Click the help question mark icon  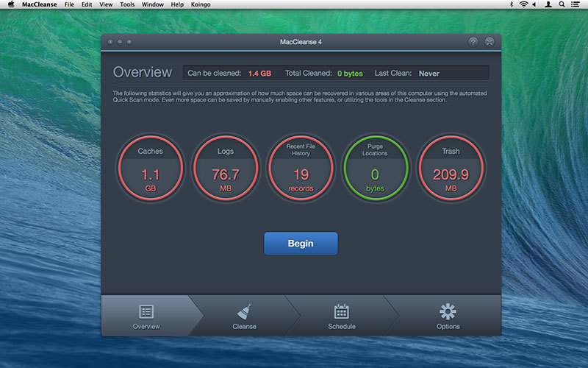pos(473,42)
